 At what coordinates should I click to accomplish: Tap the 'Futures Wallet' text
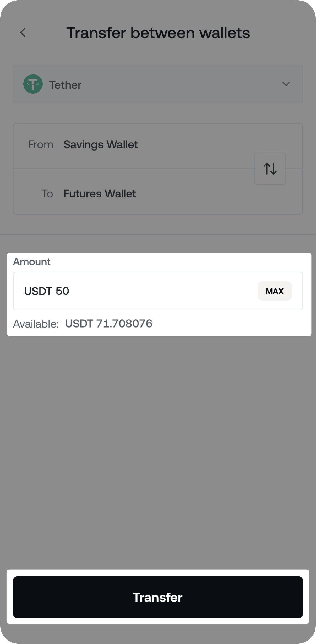[100, 194]
